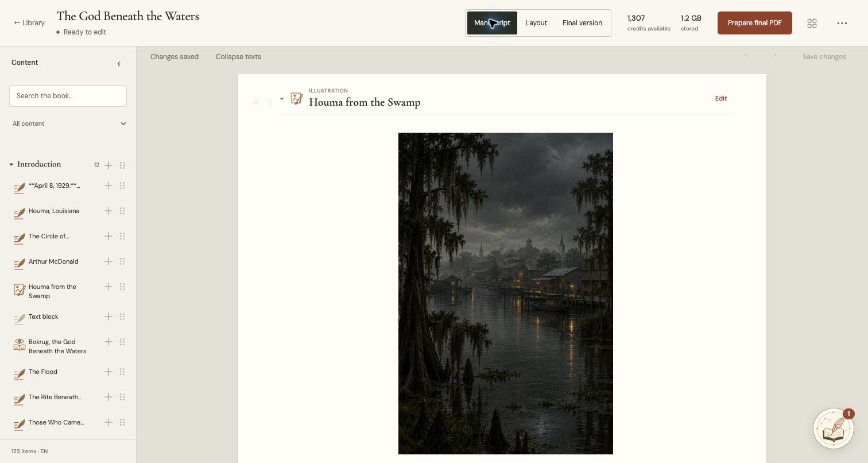The width and height of the screenshot is (868, 463).
Task: Open the All content filter dropdown
Action: click(68, 124)
